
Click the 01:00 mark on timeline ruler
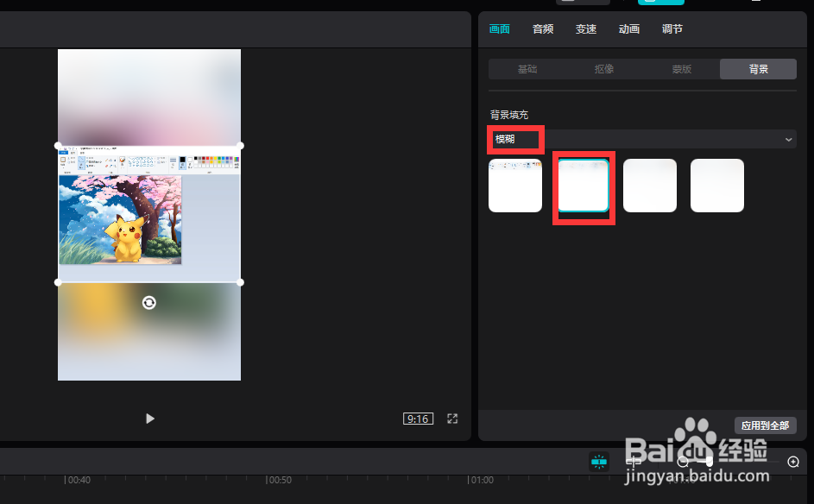coord(481,480)
